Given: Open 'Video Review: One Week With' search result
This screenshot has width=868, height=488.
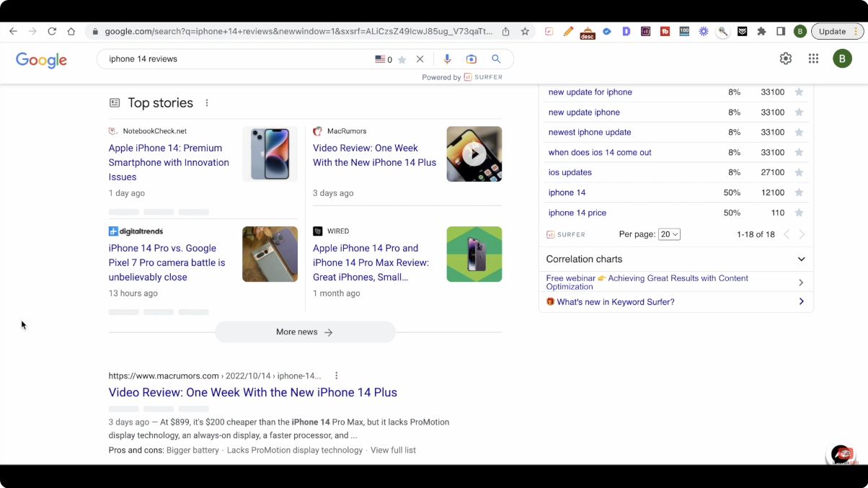Looking at the screenshot, I should 253,392.
